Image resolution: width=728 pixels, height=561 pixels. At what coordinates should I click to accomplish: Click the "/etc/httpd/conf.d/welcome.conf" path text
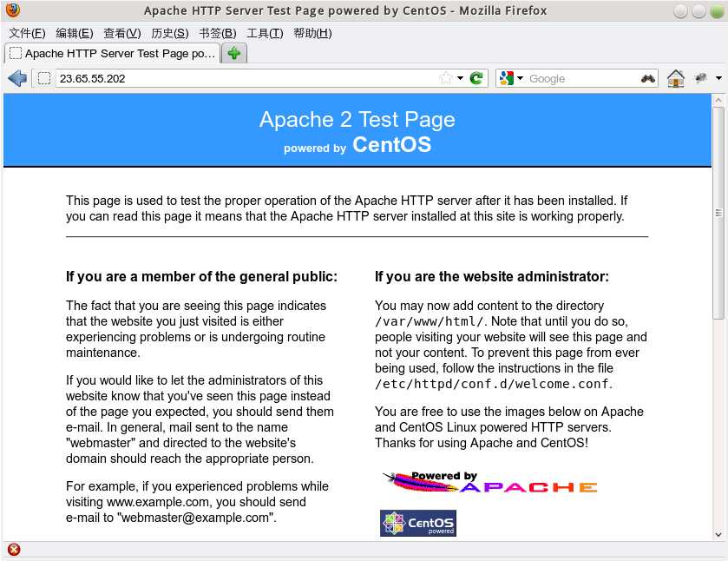coord(492,384)
